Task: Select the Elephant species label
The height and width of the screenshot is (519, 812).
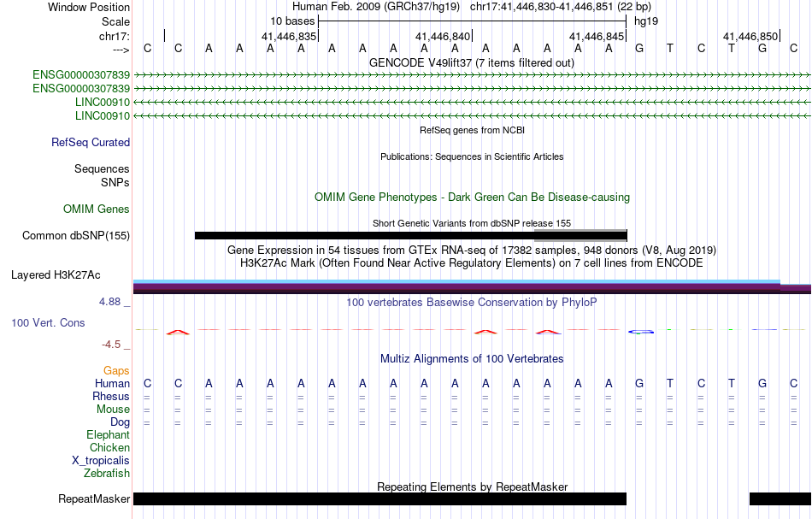Action: click(x=108, y=435)
